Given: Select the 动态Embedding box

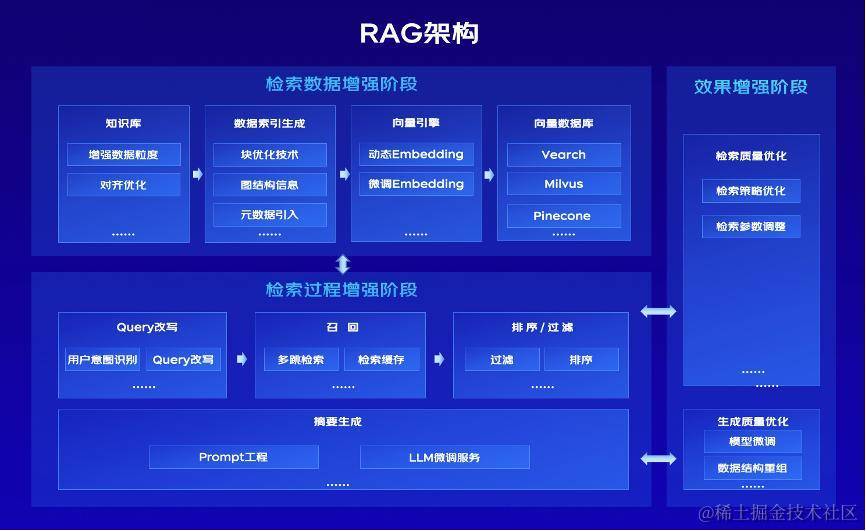Looking at the screenshot, I should (416, 155).
